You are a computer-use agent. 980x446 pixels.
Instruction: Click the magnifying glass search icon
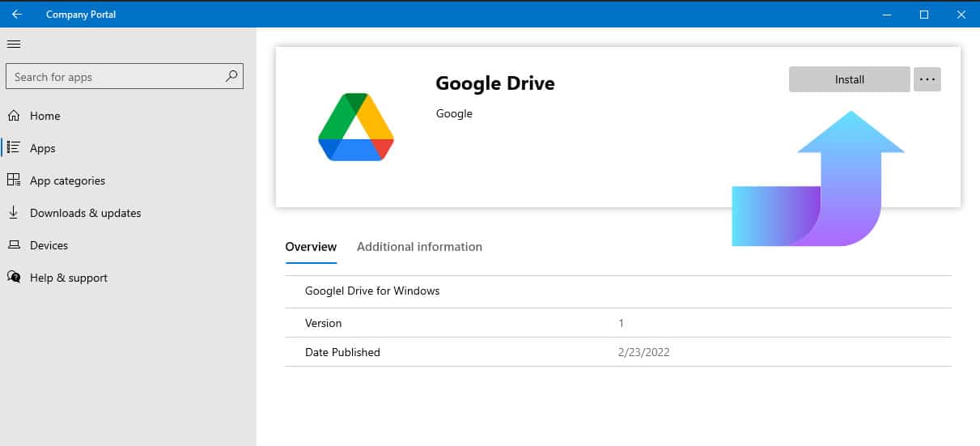[x=231, y=77]
